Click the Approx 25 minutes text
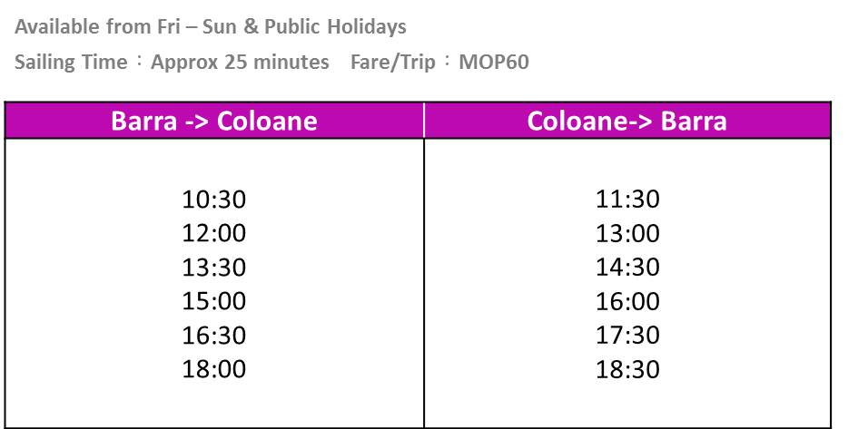Screen dimensions: 868x429 tap(241, 62)
